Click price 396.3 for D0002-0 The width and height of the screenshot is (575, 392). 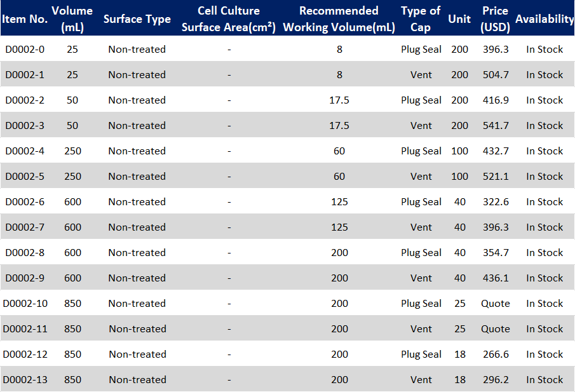click(x=496, y=49)
